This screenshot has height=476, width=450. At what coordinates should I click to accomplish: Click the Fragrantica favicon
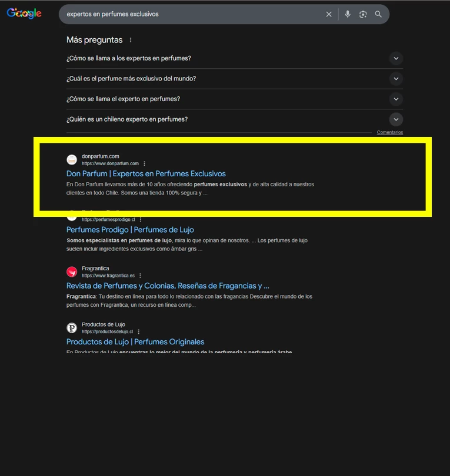pos(72,271)
